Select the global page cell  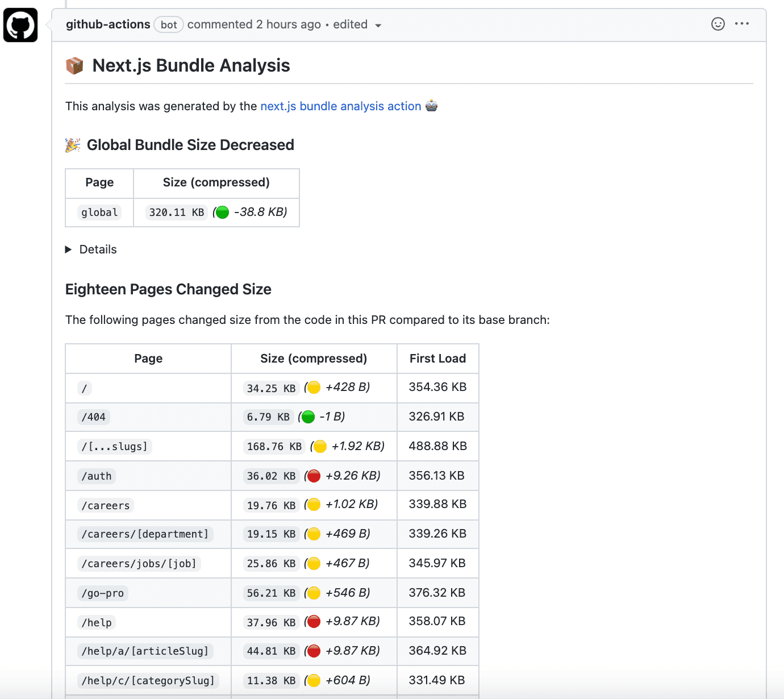point(99,213)
